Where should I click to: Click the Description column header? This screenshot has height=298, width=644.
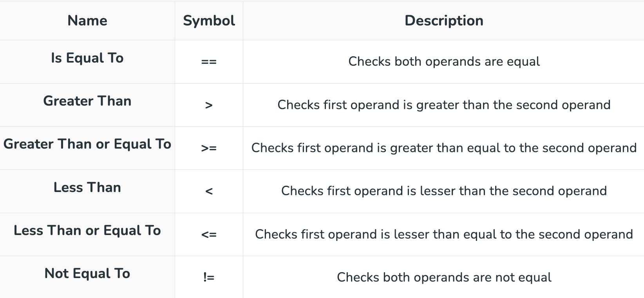pyautogui.click(x=444, y=21)
